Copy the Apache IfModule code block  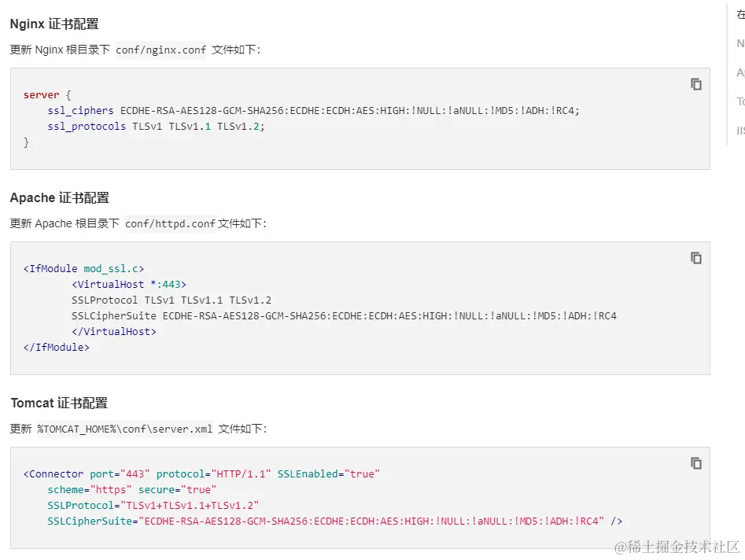pyautogui.click(x=696, y=258)
